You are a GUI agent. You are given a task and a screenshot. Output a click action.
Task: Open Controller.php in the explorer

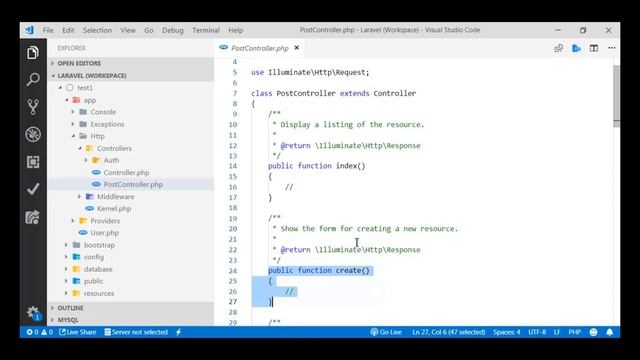(x=130, y=172)
